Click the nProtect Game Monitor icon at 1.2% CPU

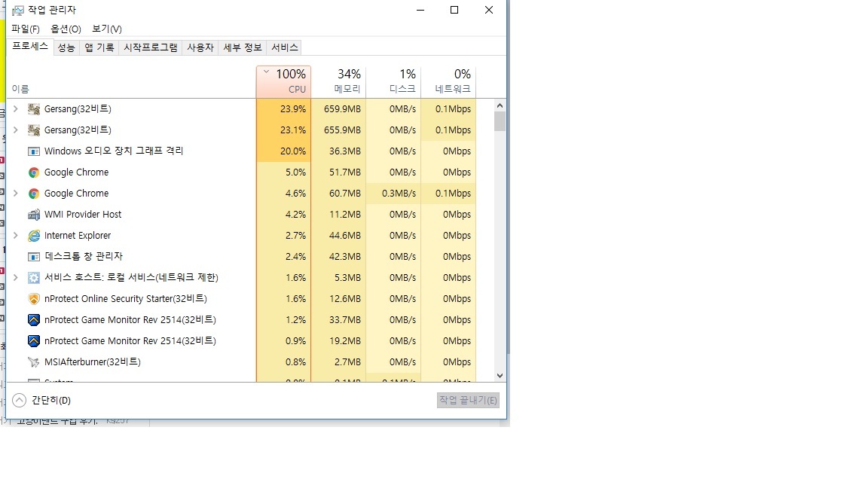(34, 320)
